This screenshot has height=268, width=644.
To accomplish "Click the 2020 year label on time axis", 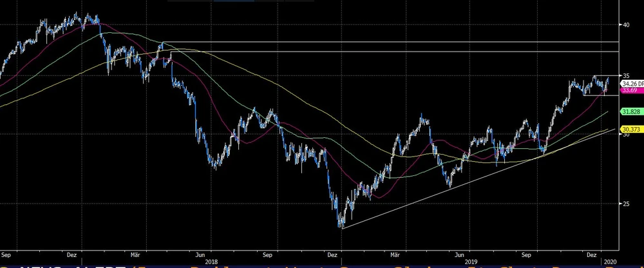I will 609,262.
